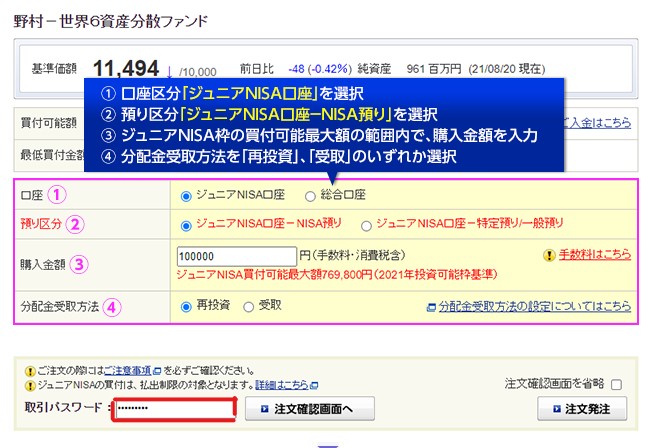This screenshot has height=448, width=661.
Task: Click the ジュニアNISA買付可能最大額769,800円 note
Action: (x=337, y=275)
